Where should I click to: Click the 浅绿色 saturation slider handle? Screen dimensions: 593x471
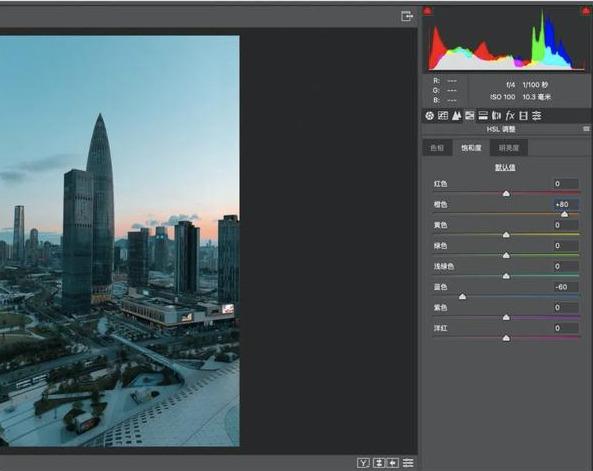506,276
